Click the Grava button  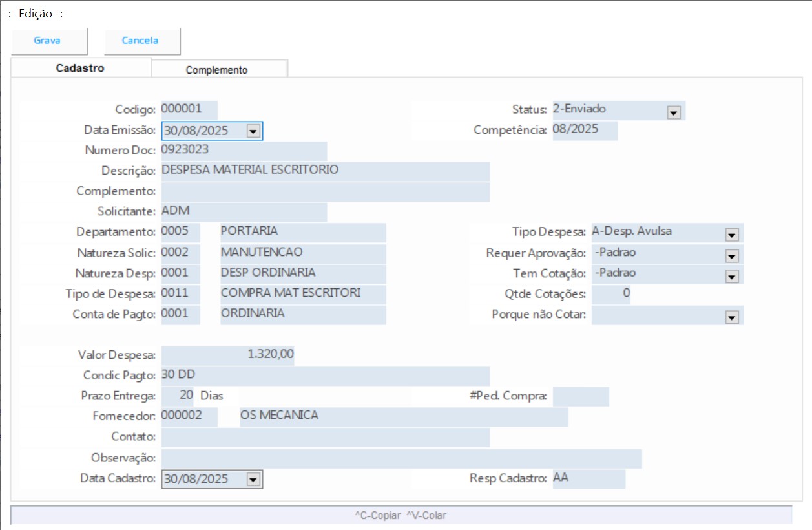coord(48,41)
